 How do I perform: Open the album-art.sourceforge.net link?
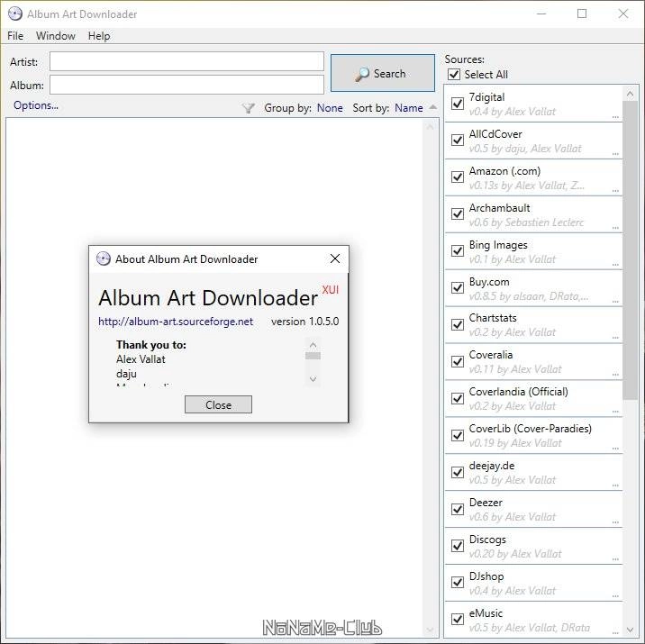(x=176, y=322)
